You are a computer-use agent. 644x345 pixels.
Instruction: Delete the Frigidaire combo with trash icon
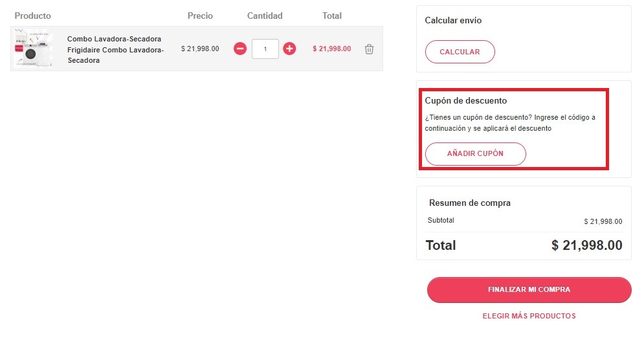369,49
